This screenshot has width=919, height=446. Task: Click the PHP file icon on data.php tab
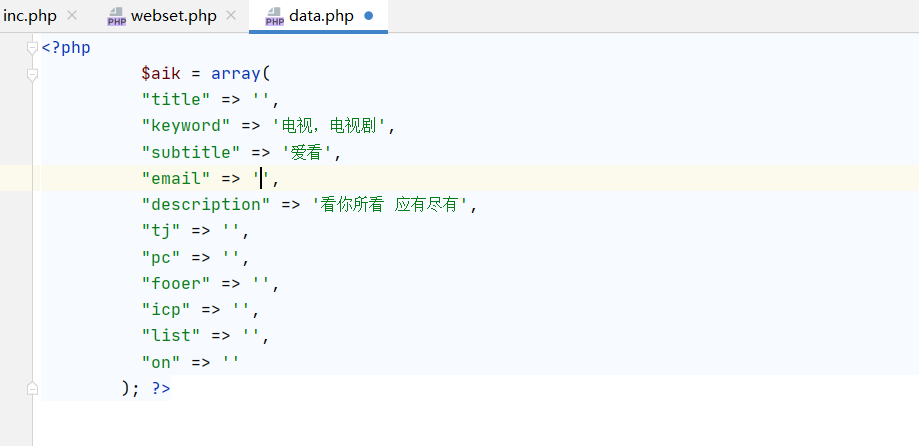coord(274,16)
